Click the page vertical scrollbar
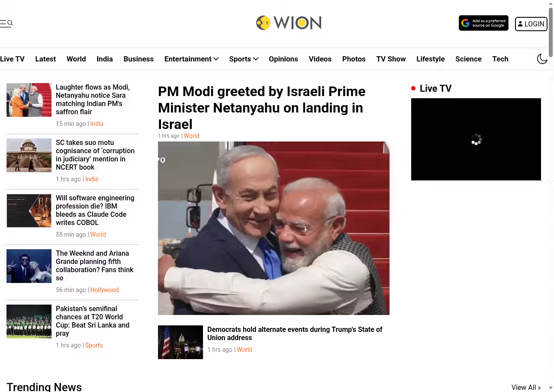This screenshot has width=554, height=392. 551,196
